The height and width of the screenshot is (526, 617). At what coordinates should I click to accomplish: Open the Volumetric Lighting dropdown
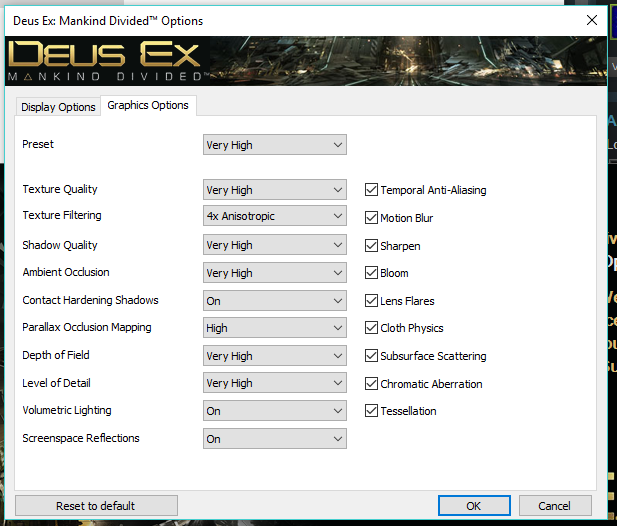click(x=275, y=411)
